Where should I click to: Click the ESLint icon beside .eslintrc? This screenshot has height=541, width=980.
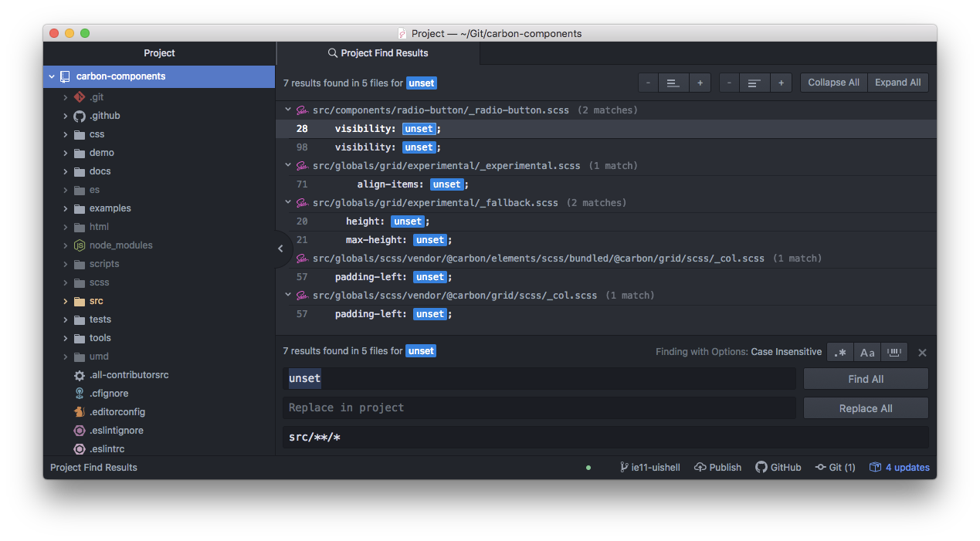click(x=79, y=449)
